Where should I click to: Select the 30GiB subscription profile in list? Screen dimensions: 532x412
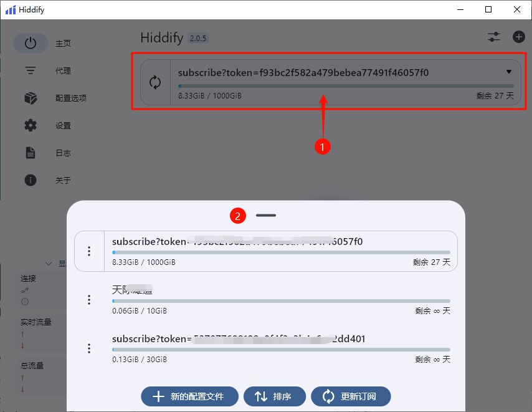coord(280,348)
